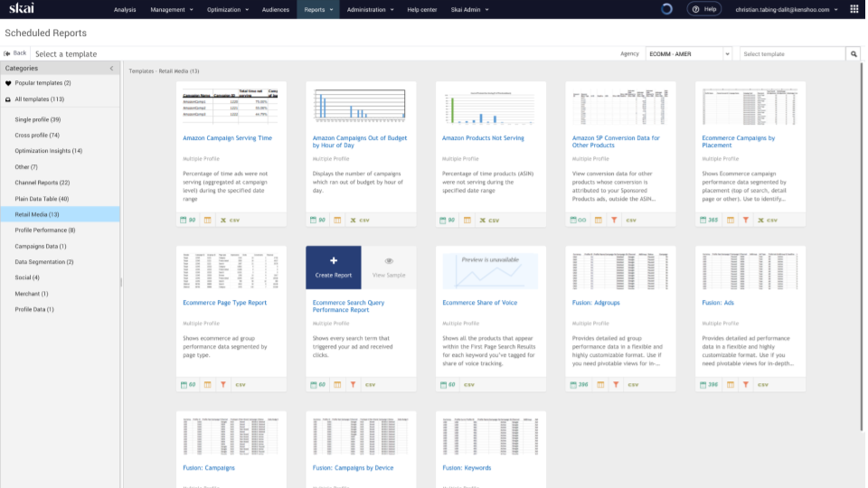Open Fusion: Adgroups template link

pos(596,303)
